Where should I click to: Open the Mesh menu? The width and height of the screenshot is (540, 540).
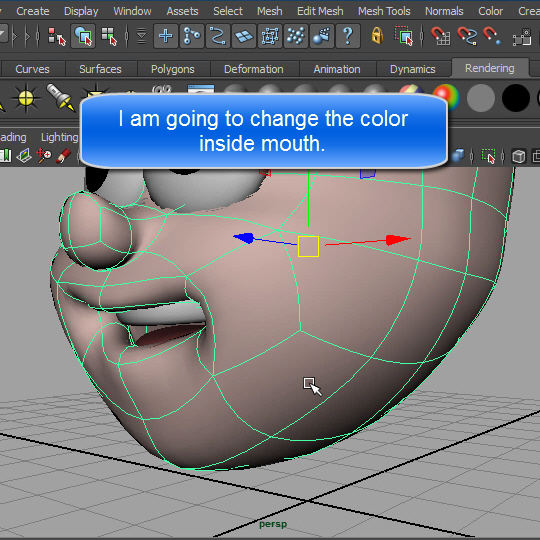pyautogui.click(x=270, y=11)
